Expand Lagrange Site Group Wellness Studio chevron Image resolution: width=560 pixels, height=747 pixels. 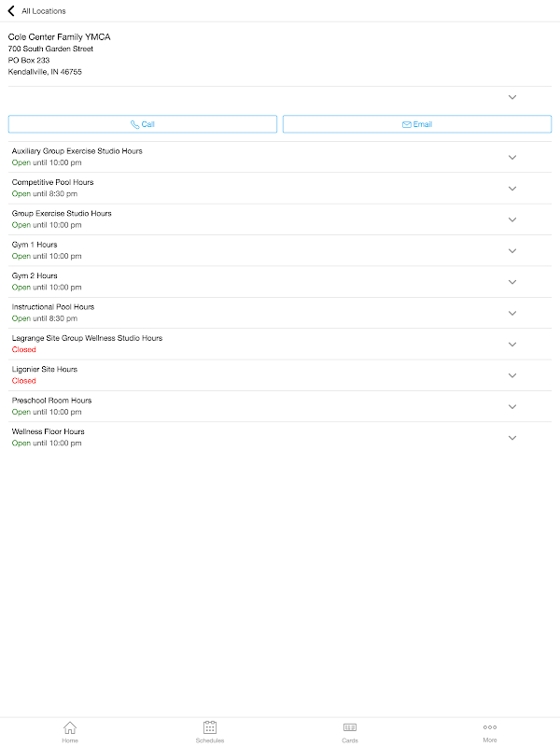(512, 345)
